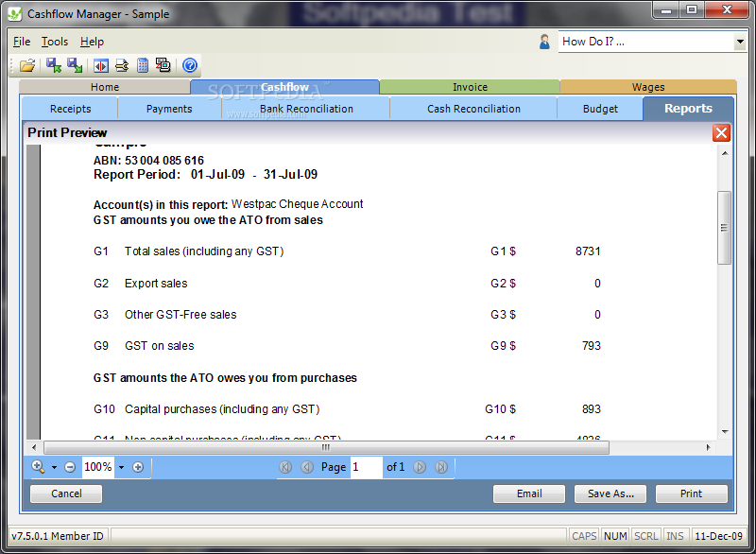The image size is (756, 554).
Task: Click the user figure icon beside How Do I
Action: [545, 42]
